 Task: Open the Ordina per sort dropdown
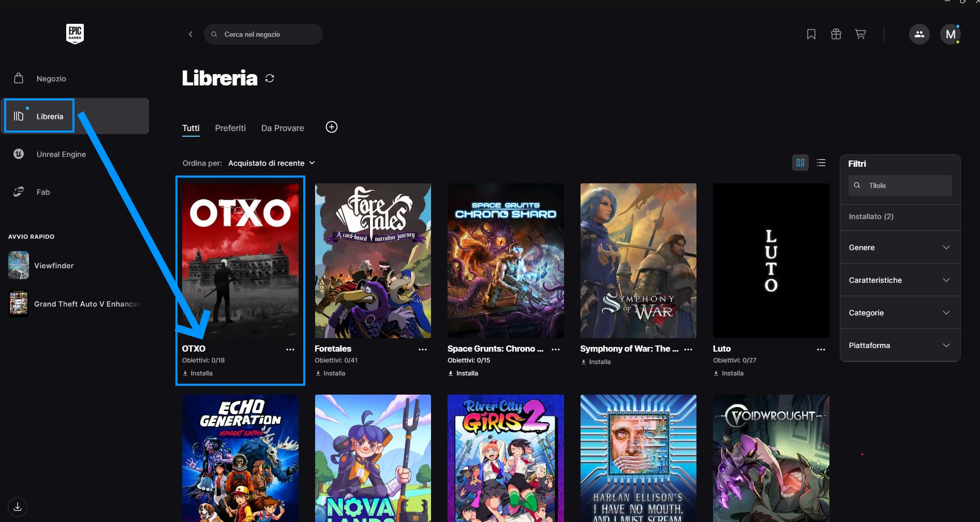(272, 163)
